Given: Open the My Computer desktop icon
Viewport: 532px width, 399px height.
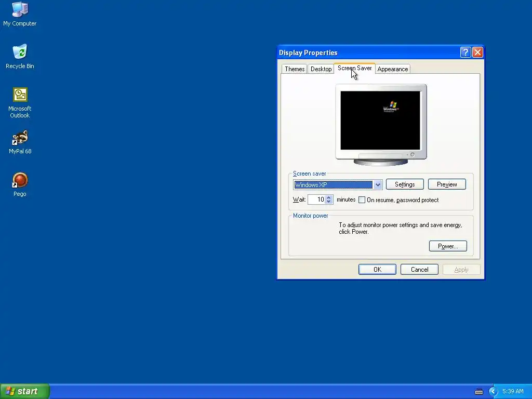Looking at the screenshot, I should [x=20, y=14].
